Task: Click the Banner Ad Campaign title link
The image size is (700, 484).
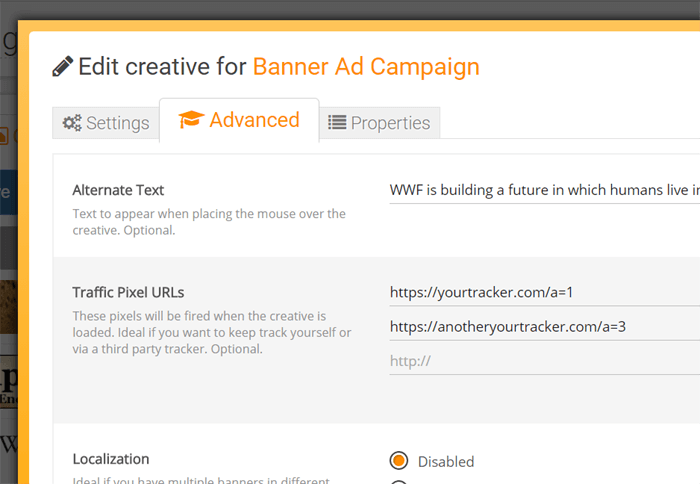Action: (x=366, y=67)
